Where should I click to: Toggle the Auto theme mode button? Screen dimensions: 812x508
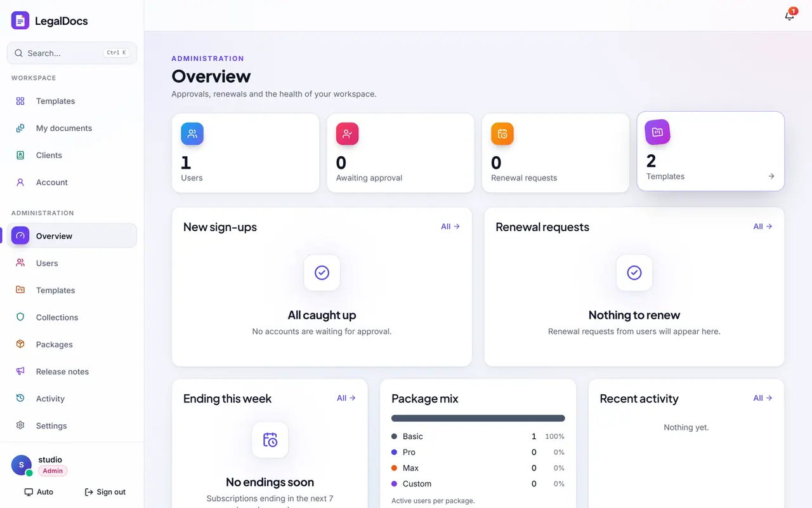(39, 492)
